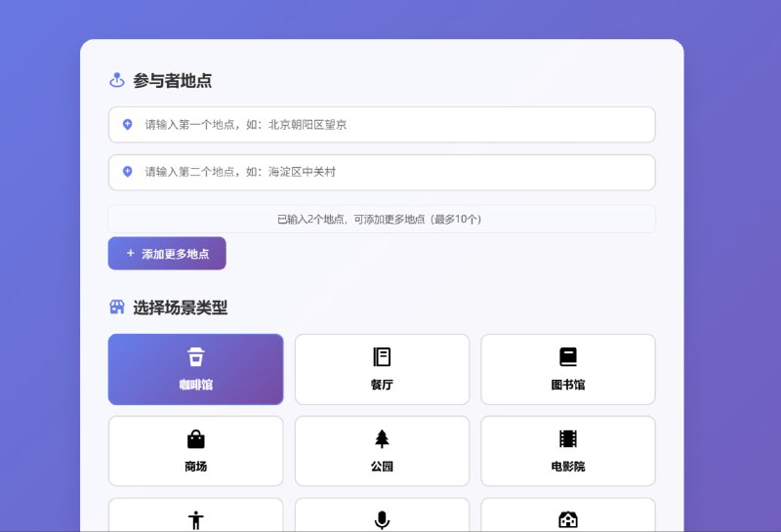This screenshot has height=532, width=781.
Task: Click the 参与者地点 location header icon
Action: click(x=117, y=81)
